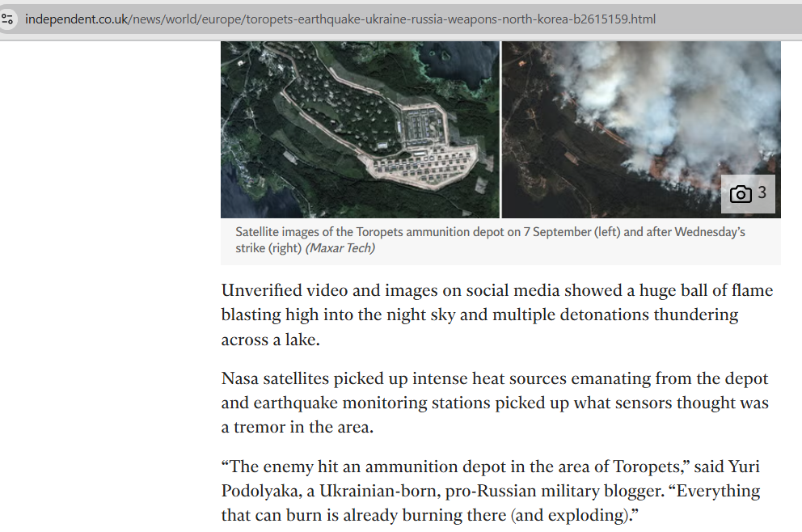Open the photo gallery camera icon
The width and height of the screenshot is (802, 532).
[740, 194]
